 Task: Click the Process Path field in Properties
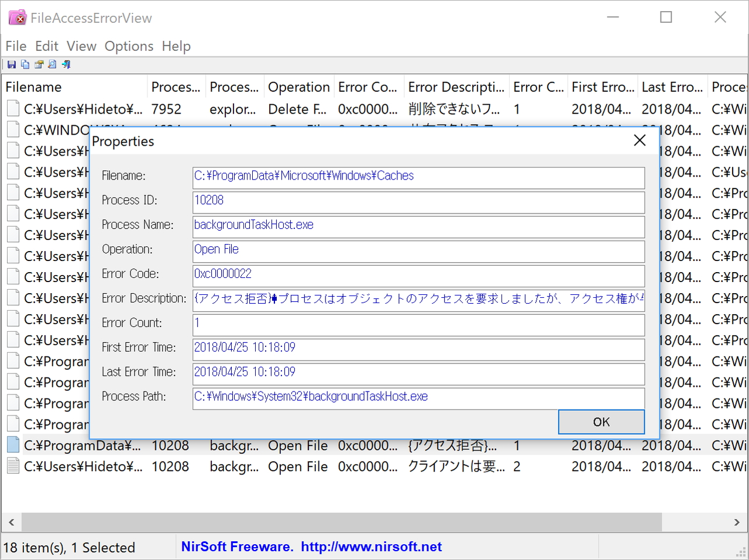(419, 399)
